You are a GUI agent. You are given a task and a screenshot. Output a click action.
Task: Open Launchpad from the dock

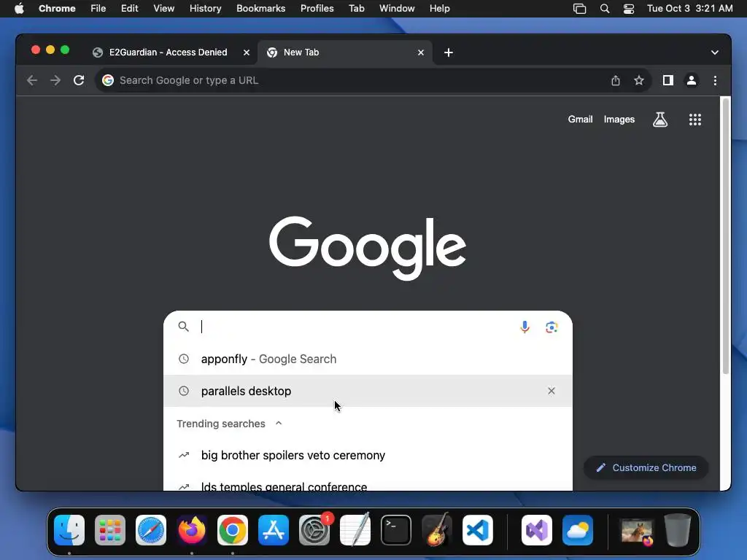click(x=110, y=530)
